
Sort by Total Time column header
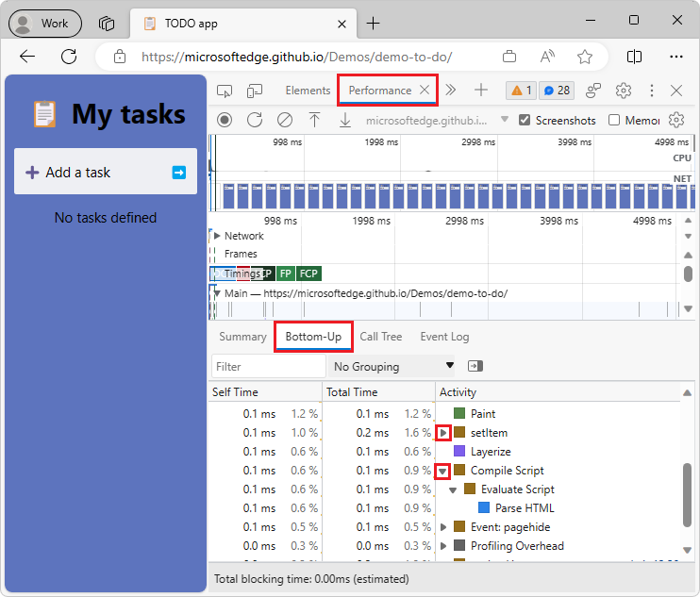pyautogui.click(x=378, y=392)
